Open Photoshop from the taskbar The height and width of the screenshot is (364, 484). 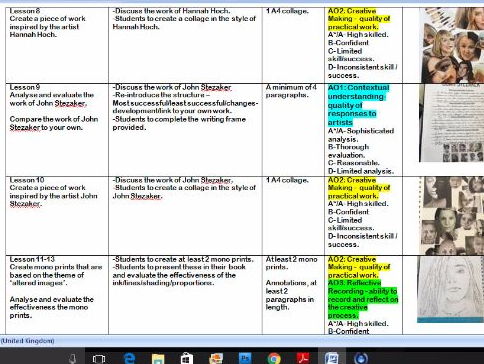pyautogui.click(x=245, y=358)
